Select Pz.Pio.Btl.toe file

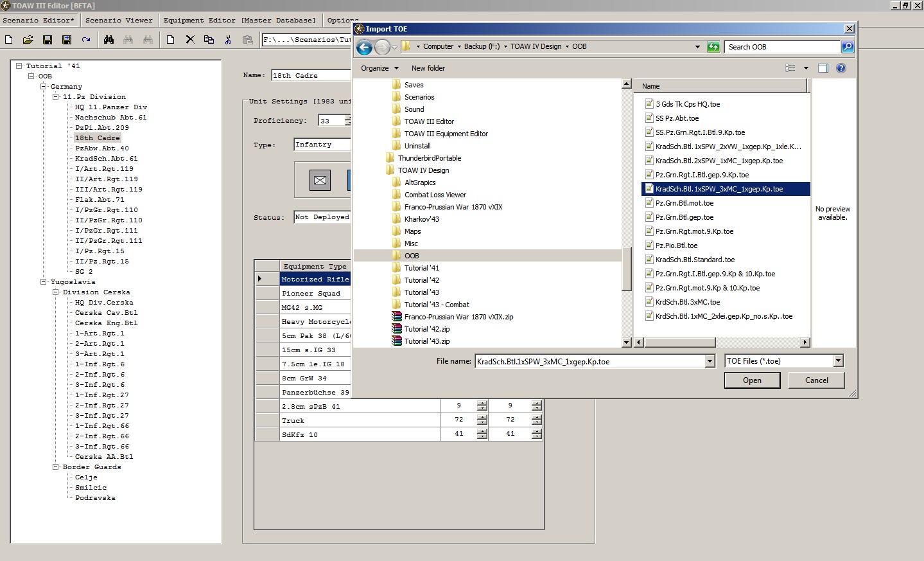(x=676, y=245)
